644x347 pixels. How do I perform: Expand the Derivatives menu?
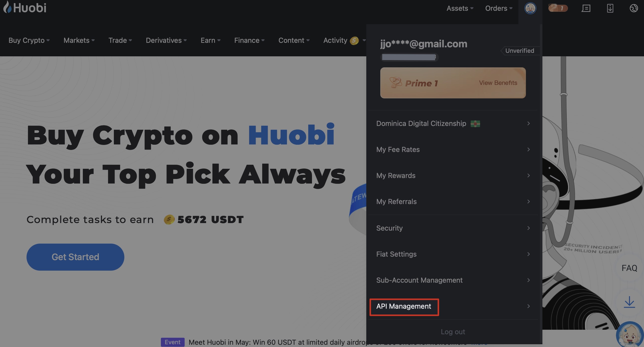click(x=166, y=40)
